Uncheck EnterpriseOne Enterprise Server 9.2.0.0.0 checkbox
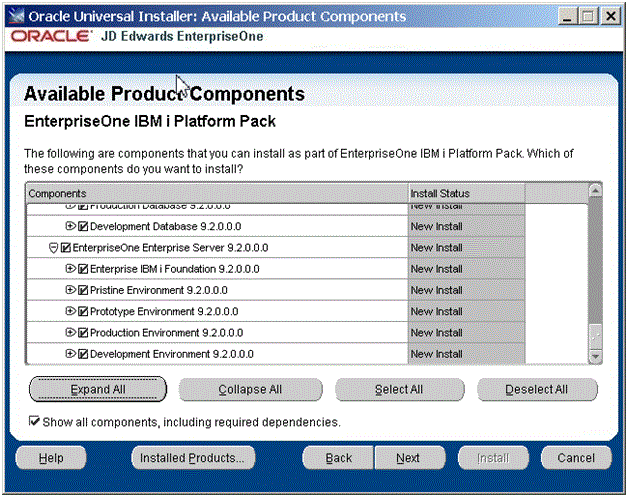 (66, 247)
